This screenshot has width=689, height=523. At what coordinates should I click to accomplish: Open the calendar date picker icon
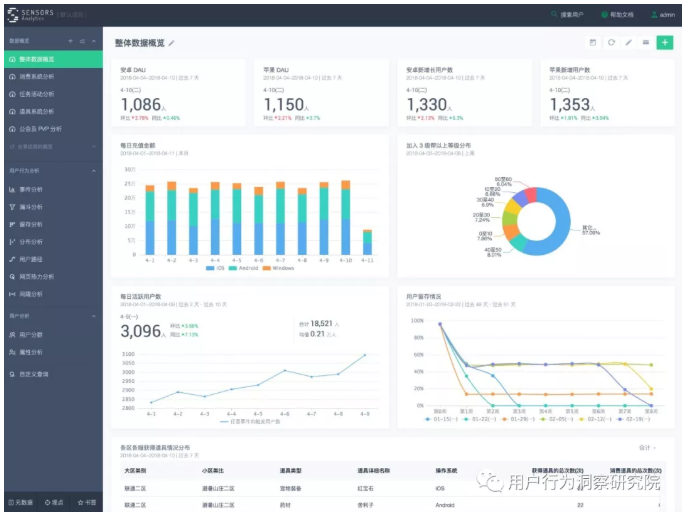click(593, 43)
